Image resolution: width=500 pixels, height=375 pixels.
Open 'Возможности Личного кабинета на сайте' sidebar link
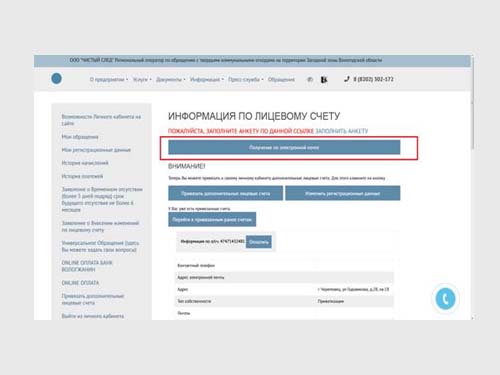pyautogui.click(x=101, y=120)
